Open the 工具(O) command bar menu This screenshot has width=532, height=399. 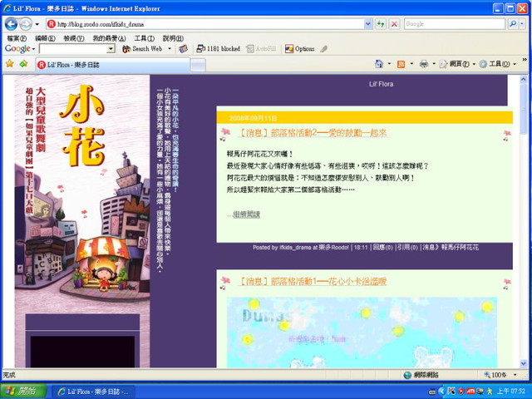pyautogui.click(x=497, y=64)
